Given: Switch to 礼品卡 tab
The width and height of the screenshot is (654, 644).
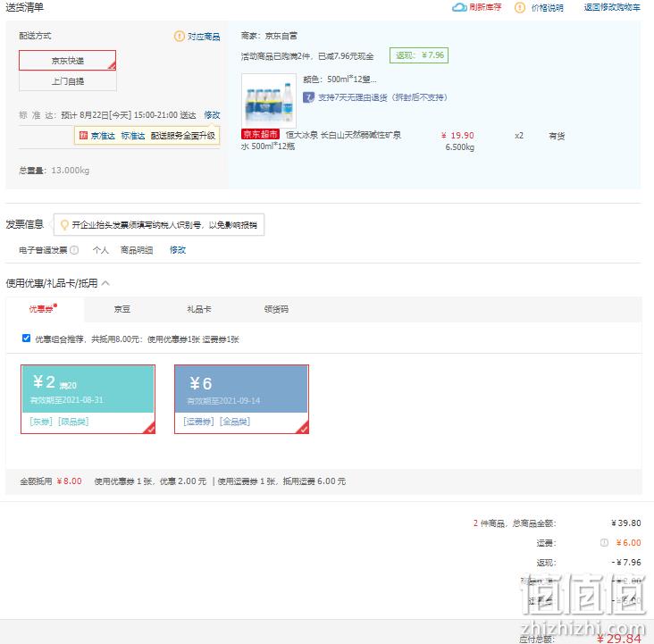Looking at the screenshot, I should tap(199, 309).
